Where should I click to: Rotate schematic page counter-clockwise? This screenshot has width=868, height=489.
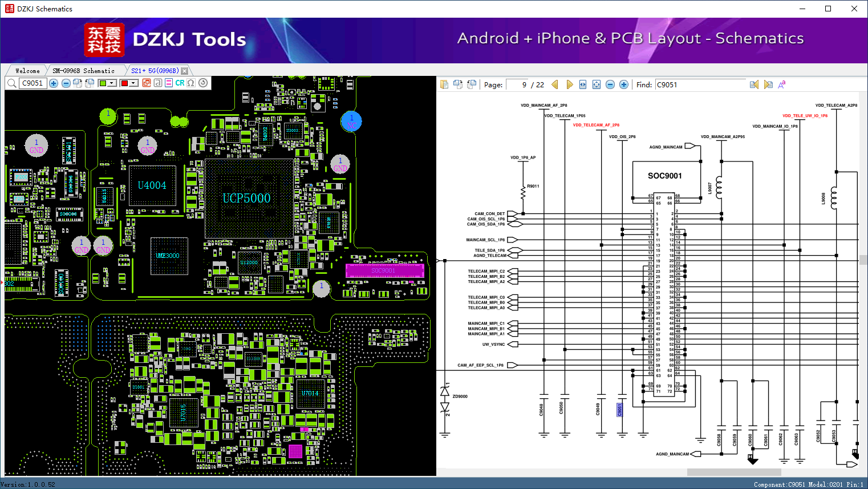pyautogui.click(x=472, y=84)
